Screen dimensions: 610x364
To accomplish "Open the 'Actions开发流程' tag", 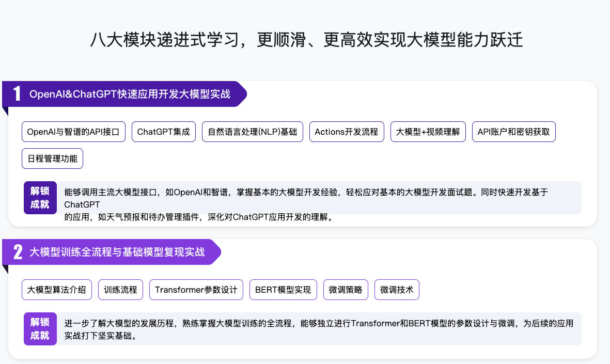I will (346, 132).
